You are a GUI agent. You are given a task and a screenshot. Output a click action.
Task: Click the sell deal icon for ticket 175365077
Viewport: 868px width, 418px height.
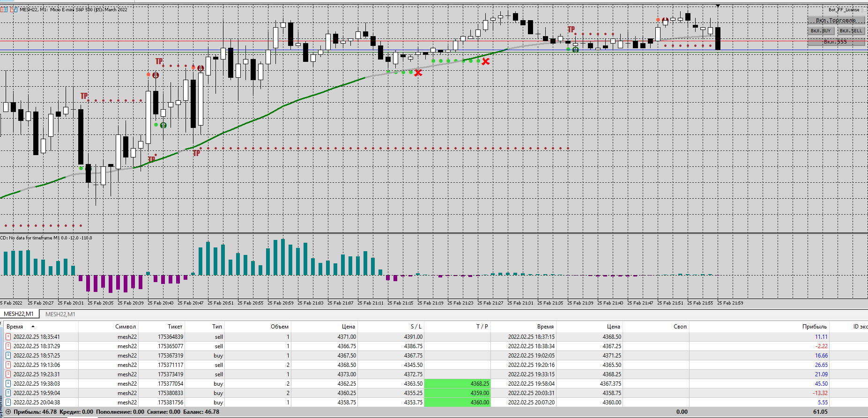[8, 346]
